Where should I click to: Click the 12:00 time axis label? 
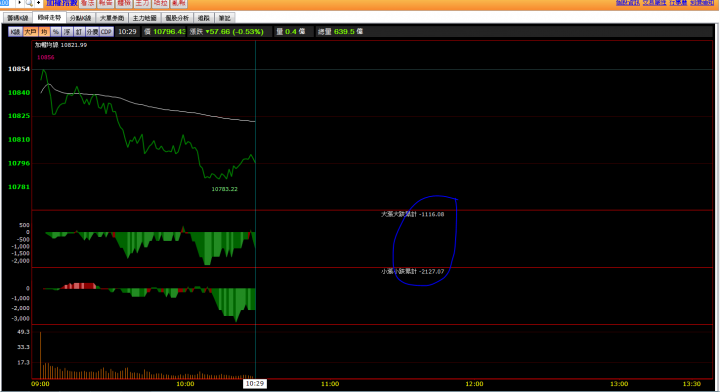[x=474, y=384]
